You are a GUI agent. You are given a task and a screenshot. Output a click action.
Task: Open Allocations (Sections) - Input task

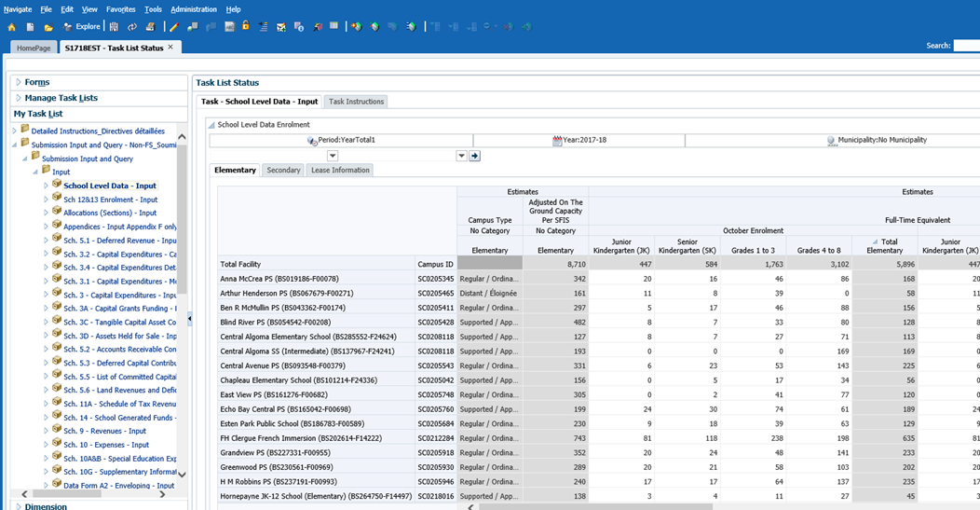coord(110,213)
